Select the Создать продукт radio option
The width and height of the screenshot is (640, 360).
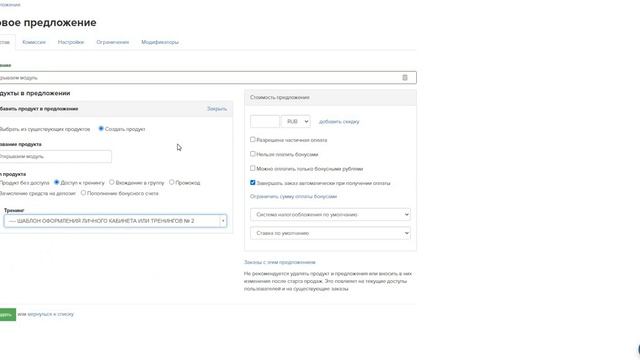point(101,129)
